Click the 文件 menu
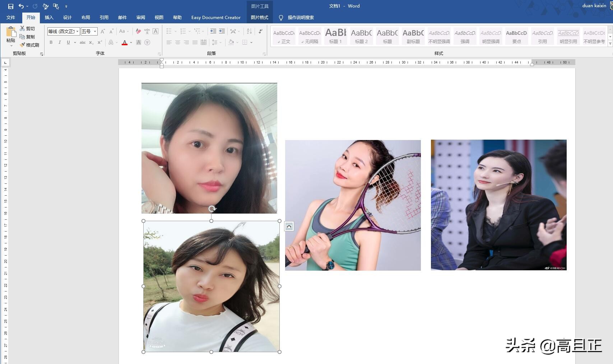This screenshot has height=364, width=613. (x=11, y=17)
